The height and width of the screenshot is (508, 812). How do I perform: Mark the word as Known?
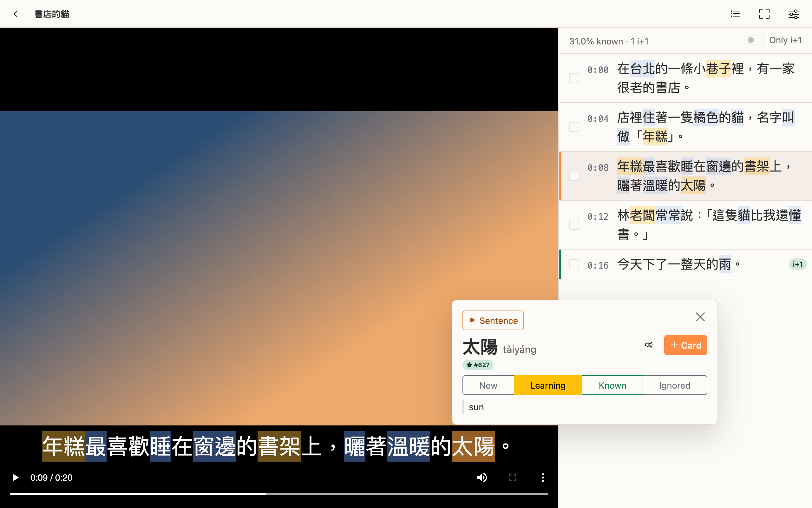pos(612,385)
